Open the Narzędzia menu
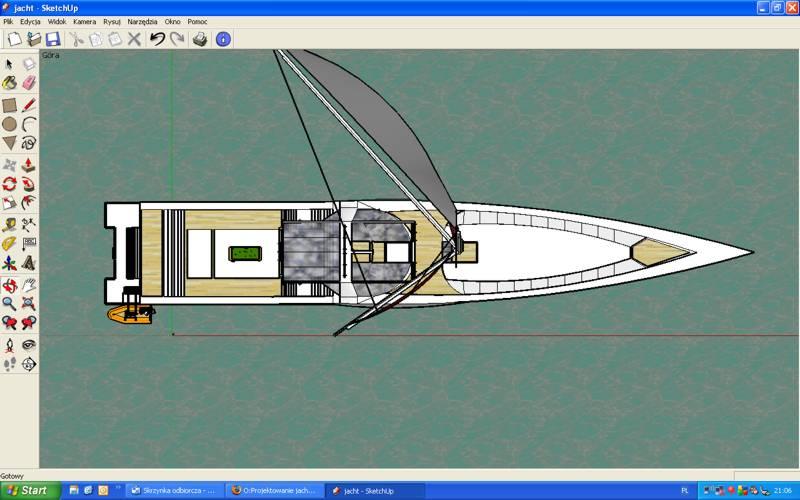Image resolution: width=800 pixels, height=500 pixels. (144, 21)
